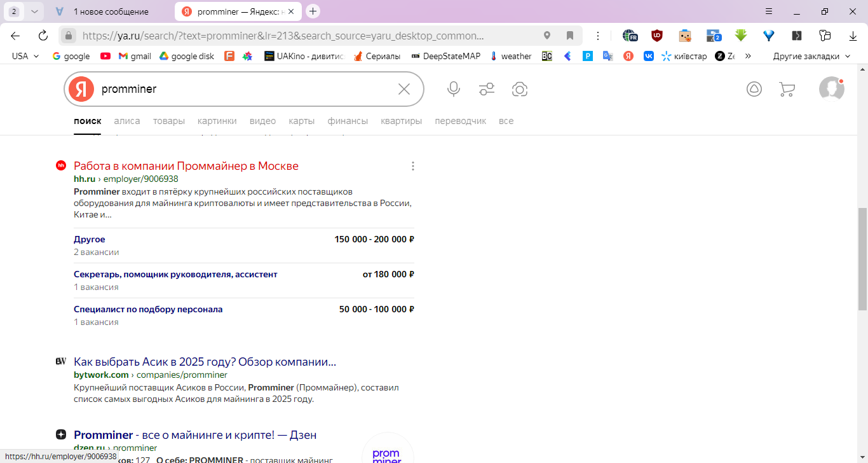Screen dimensions: 868x463
Task: Open the gmail bookmark
Action: click(135, 56)
